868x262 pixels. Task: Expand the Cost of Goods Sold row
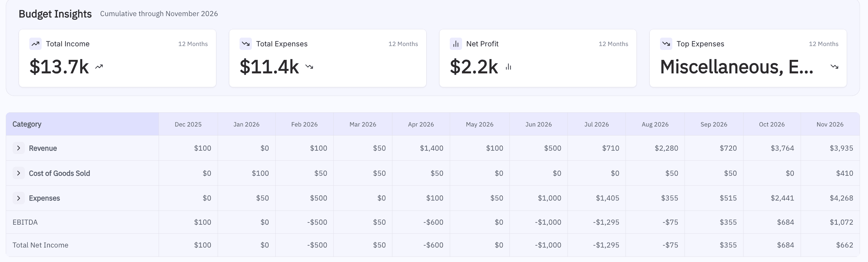(18, 173)
